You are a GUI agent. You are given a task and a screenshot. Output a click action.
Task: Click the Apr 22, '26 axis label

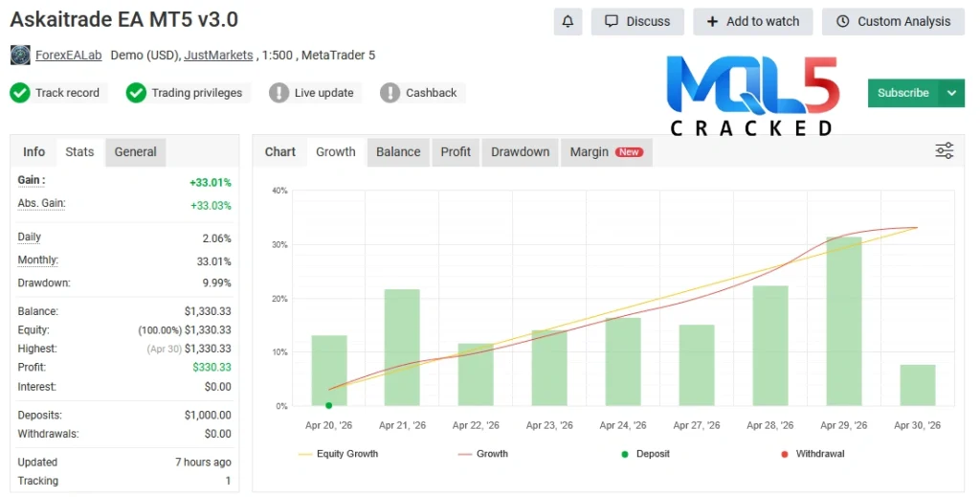point(476,425)
